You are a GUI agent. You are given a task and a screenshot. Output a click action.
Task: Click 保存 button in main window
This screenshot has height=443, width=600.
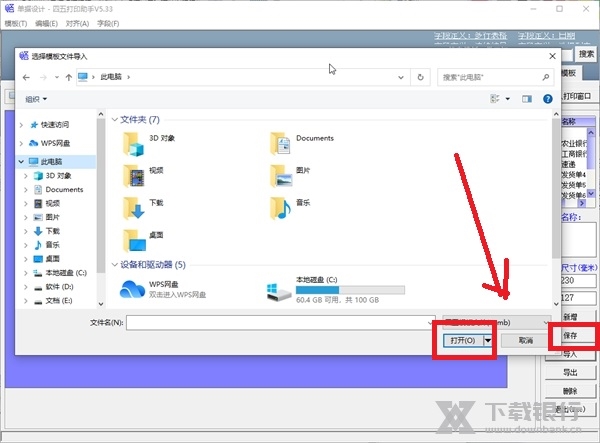tap(571, 336)
